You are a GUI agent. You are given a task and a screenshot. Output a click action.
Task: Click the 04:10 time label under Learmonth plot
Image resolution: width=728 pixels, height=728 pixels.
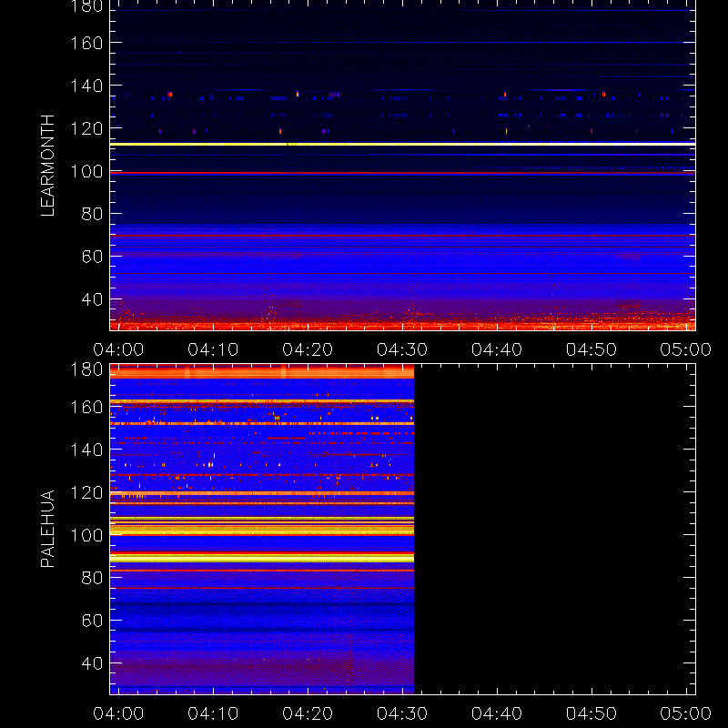213,349
